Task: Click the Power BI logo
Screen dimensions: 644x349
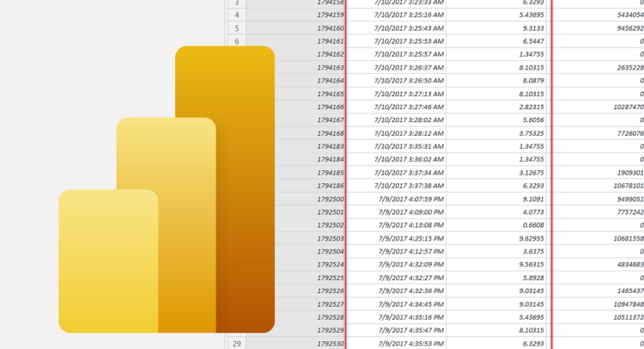Action: (167, 198)
